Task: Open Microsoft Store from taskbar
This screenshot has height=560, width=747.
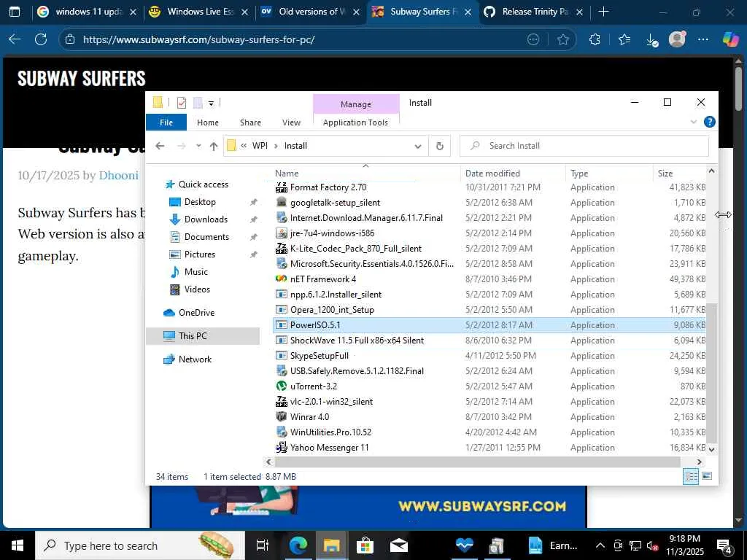Action: (365, 545)
